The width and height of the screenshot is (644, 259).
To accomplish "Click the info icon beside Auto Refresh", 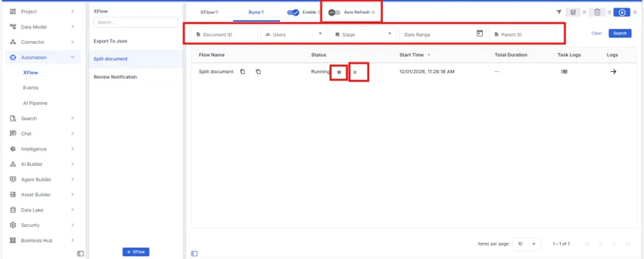I will click(x=373, y=12).
